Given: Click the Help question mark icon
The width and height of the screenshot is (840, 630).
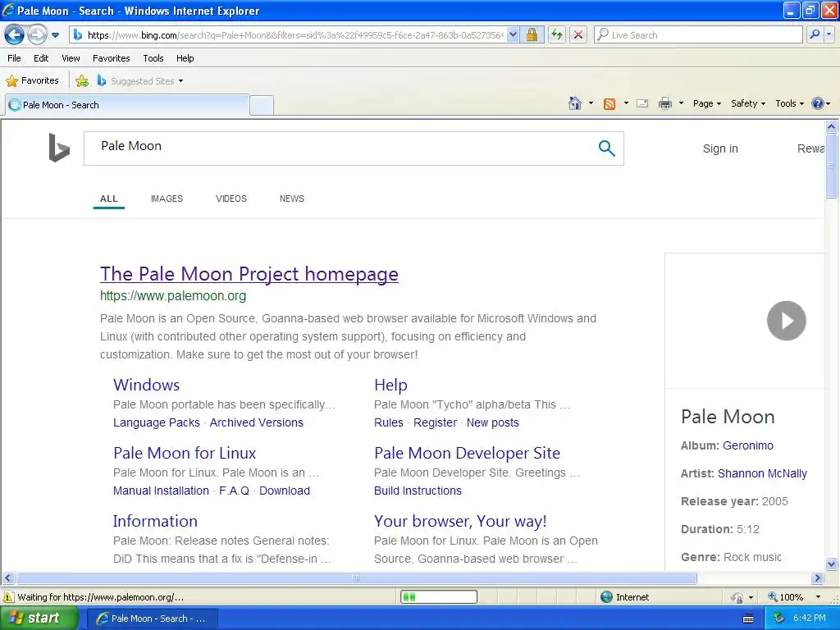Looking at the screenshot, I should [x=818, y=103].
